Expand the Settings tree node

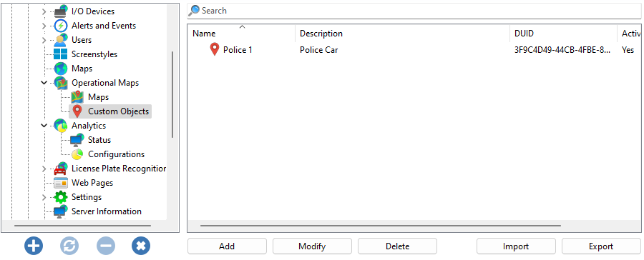click(x=44, y=197)
